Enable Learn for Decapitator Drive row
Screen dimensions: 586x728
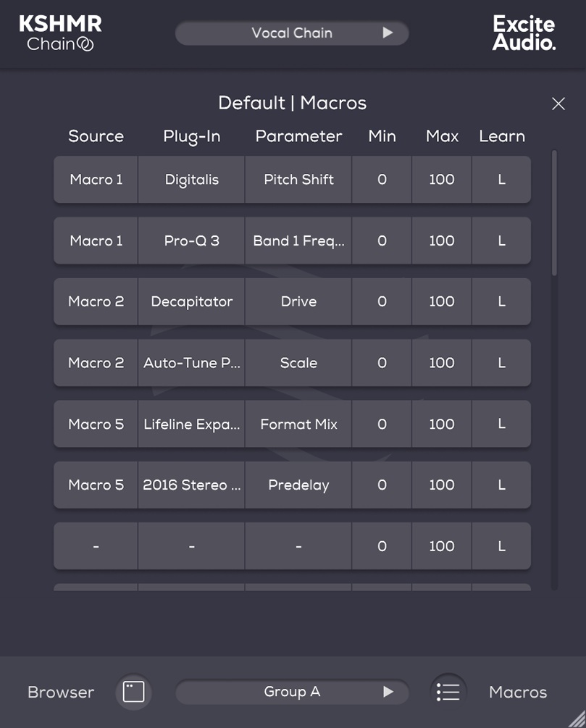coord(501,301)
